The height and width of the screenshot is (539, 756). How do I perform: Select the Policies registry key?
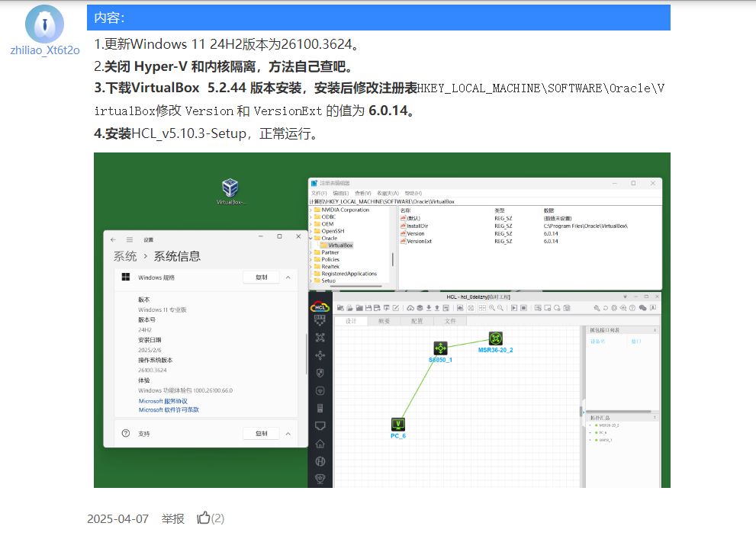[x=327, y=259]
